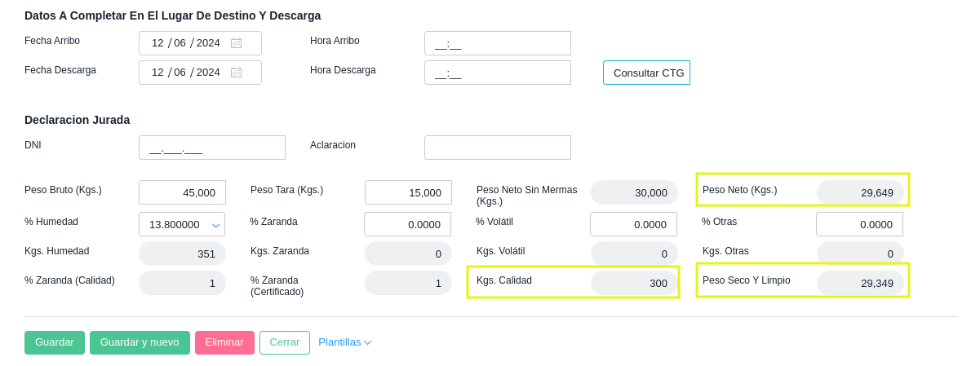Focus the Hora Descarga time field
The width and height of the screenshot is (980, 366).
click(x=497, y=73)
